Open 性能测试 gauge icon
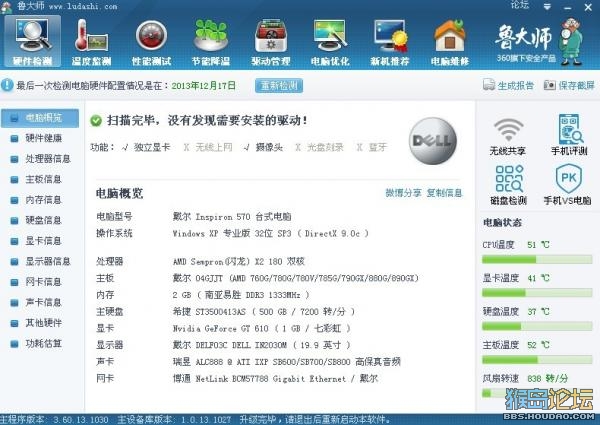Viewport: 600px width, 425px height. click(x=151, y=41)
